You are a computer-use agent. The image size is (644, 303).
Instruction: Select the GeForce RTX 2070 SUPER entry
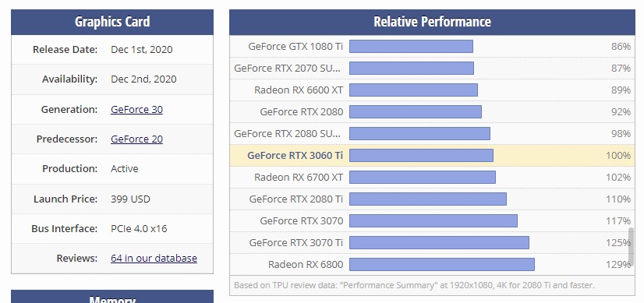[x=432, y=68]
